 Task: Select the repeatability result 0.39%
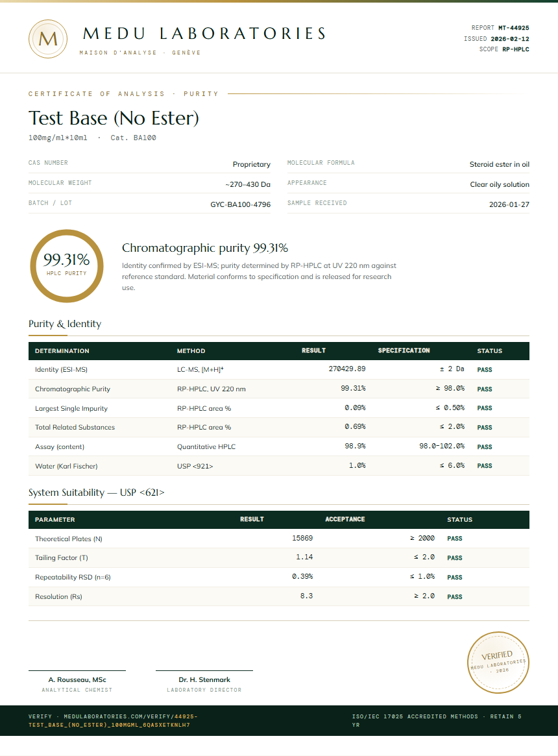click(302, 577)
